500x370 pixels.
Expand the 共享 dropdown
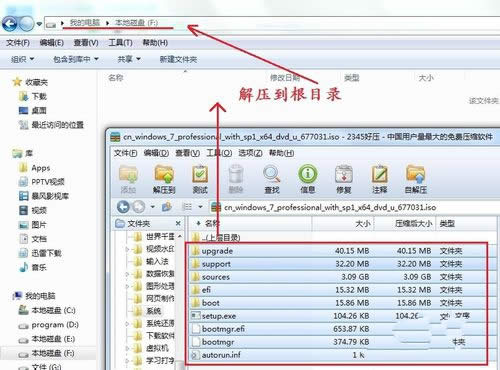pyautogui.click(x=129, y=59)
